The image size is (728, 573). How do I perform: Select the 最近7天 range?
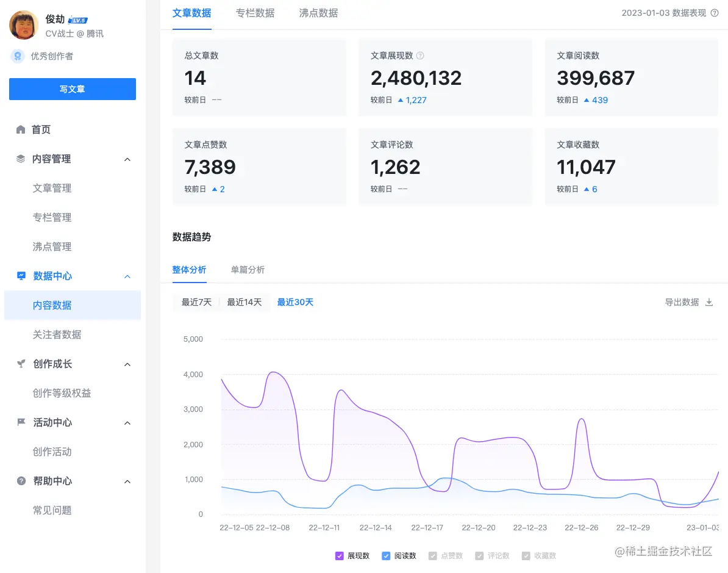point(196,303)
